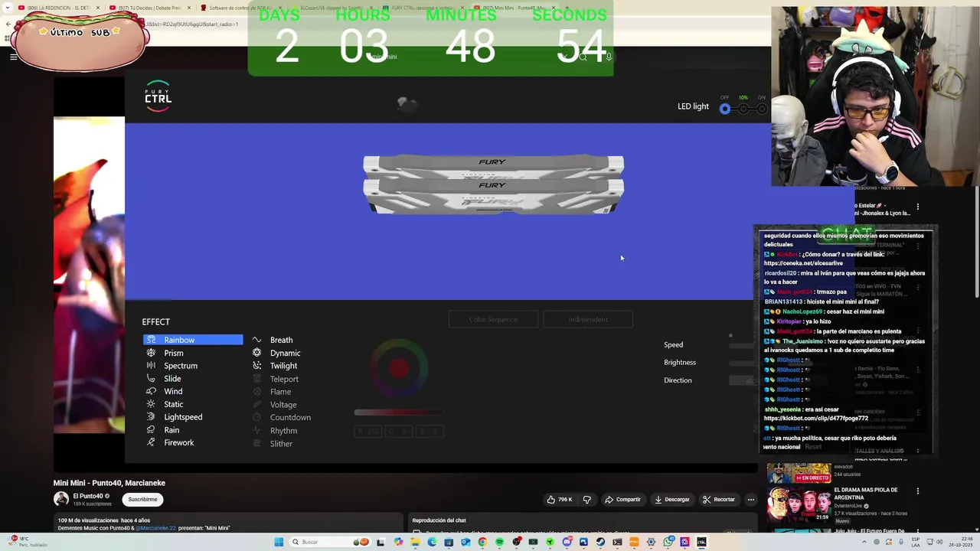Set LED light to OFF
Screen dimensions: 980x551
pos(725,109)
